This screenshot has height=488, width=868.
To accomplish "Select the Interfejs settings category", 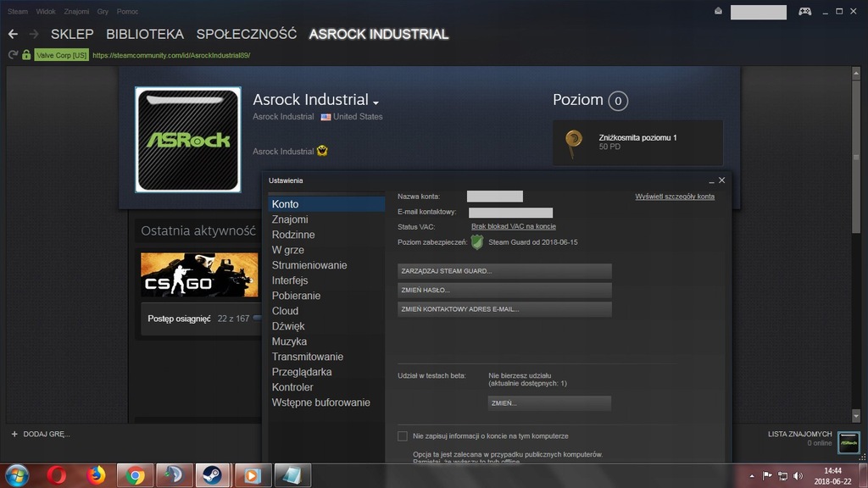I will 326,280.
